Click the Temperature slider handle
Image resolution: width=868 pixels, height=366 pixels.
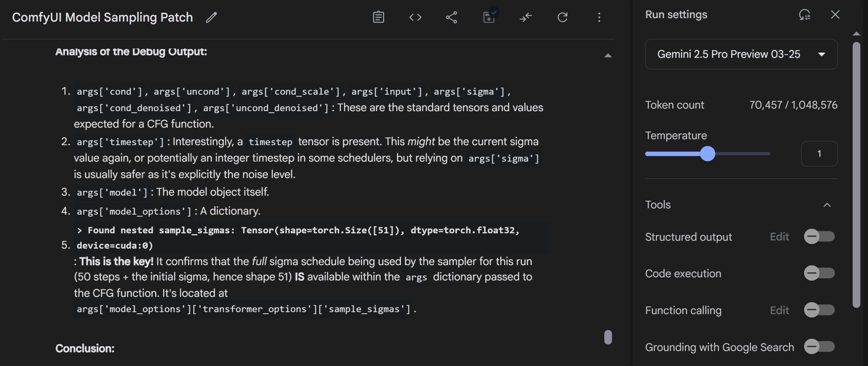(x=707, y=153)
